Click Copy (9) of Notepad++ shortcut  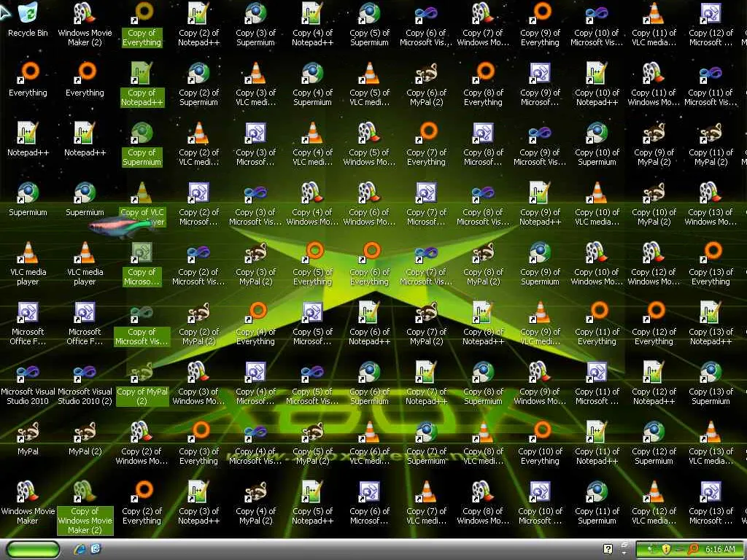[x=540, y=203]
